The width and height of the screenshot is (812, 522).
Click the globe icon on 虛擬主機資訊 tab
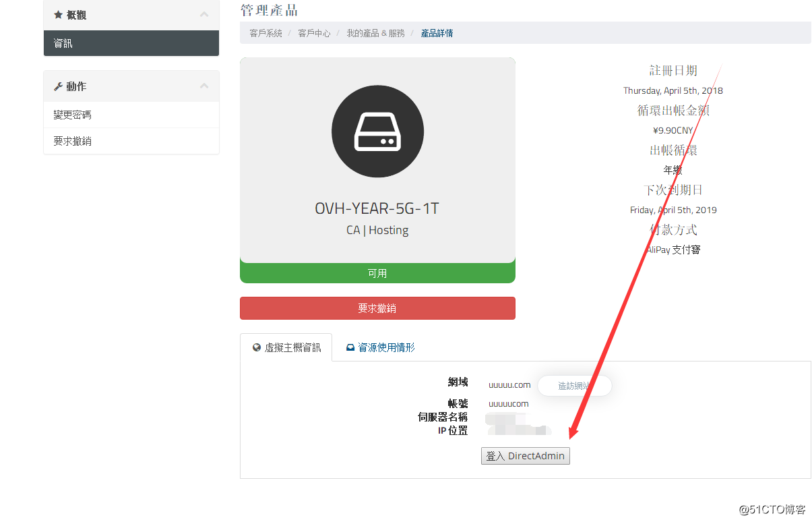(x=257, y=348)
